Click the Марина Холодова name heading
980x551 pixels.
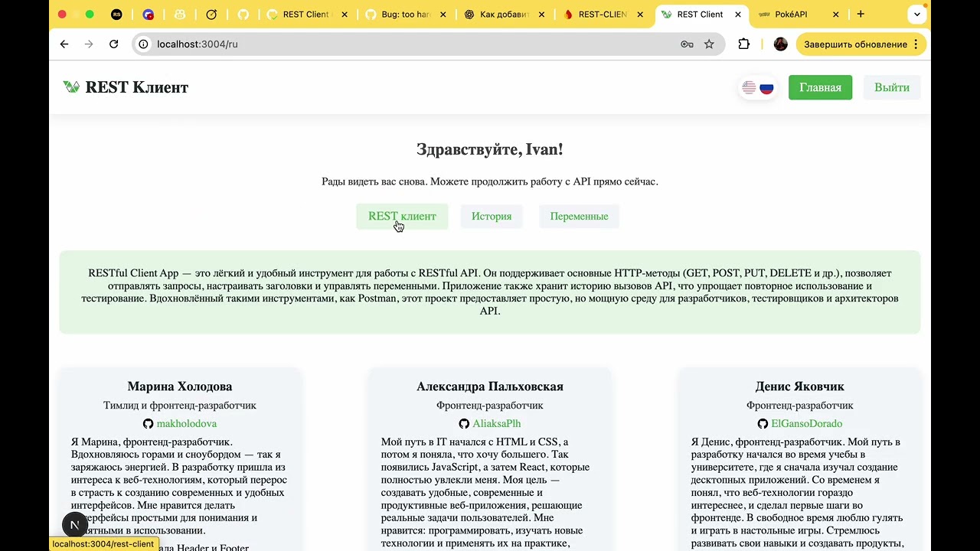pos(180,386)
